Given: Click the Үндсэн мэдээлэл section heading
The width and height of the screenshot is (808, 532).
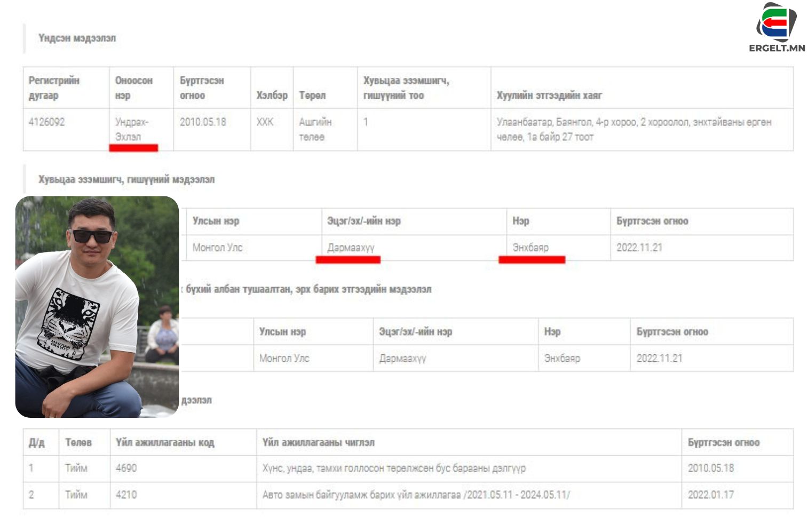Looking at the screenshot, I should [x=77, y=38].
